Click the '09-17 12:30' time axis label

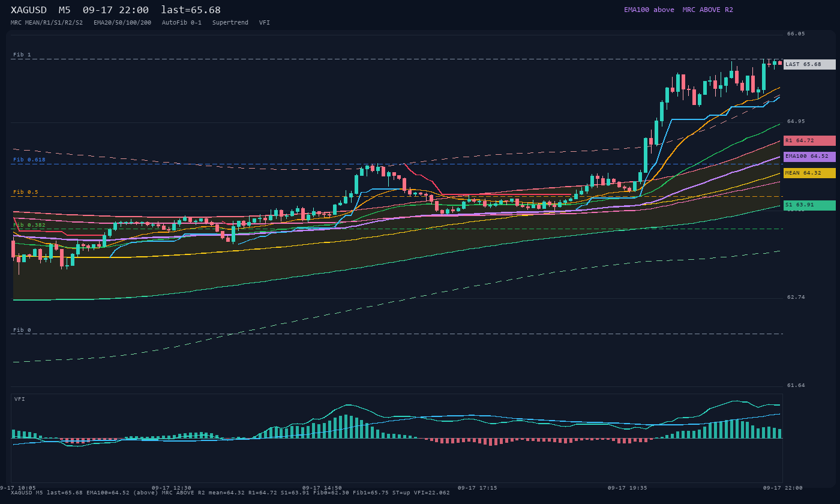[172, 488]
